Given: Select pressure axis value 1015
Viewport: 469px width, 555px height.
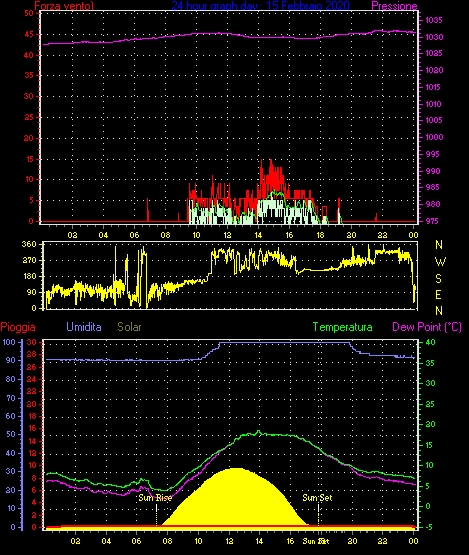Looking at the screenshot, I should [433, 87].
